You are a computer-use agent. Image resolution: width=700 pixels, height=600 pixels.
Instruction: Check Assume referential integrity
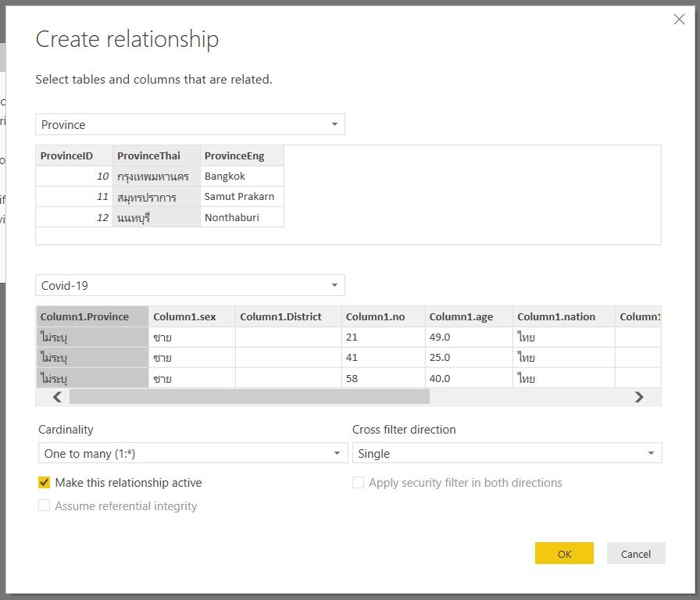click(45, 505)
